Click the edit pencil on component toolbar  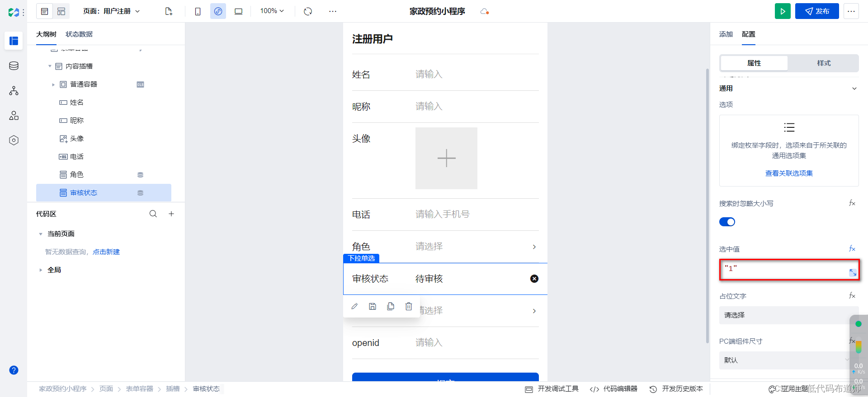[x=354, y=306]
